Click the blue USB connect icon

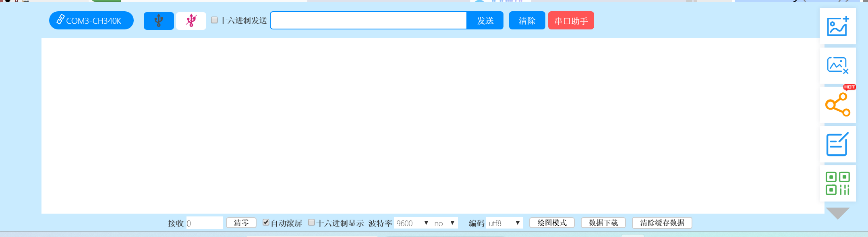[x=159, y=21]
